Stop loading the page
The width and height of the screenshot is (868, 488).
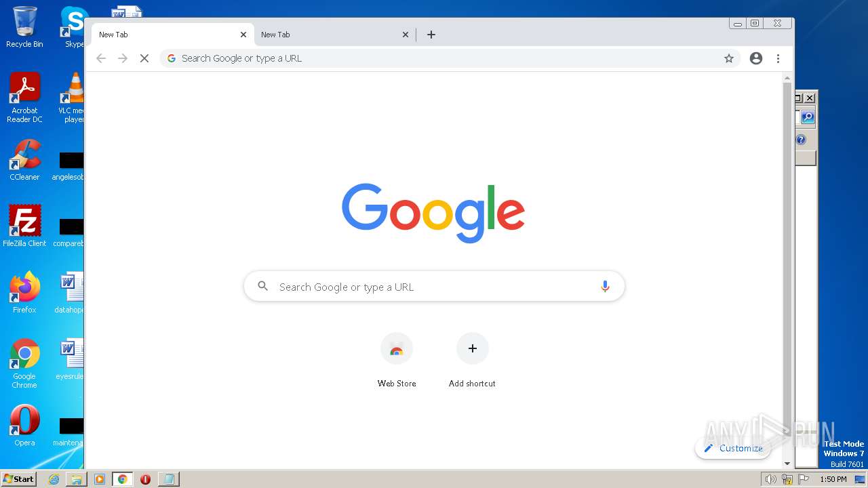pos(144,58)
